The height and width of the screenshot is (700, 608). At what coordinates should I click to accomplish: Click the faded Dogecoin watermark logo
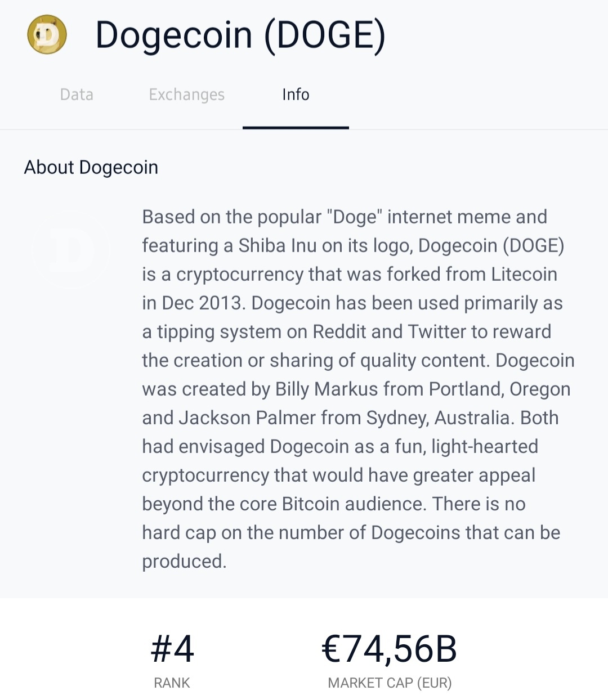[72, 249]
